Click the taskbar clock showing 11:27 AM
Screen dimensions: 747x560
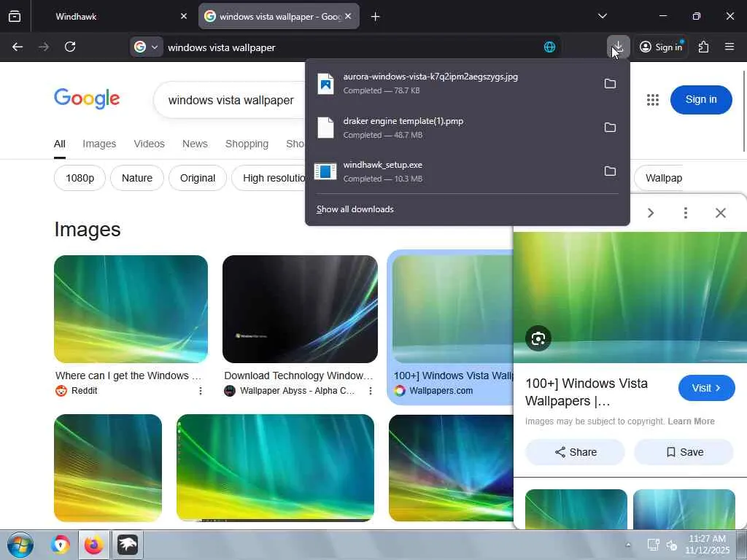(707, 544)
